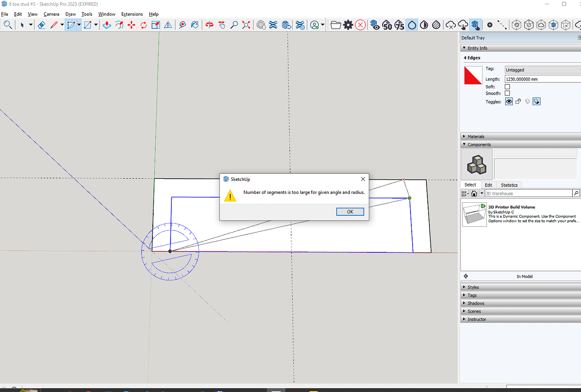Image resolution: width=581 pixels, height=392 pixels.
Task: Activate the Orbit tool
Action: tap(209, 25)
